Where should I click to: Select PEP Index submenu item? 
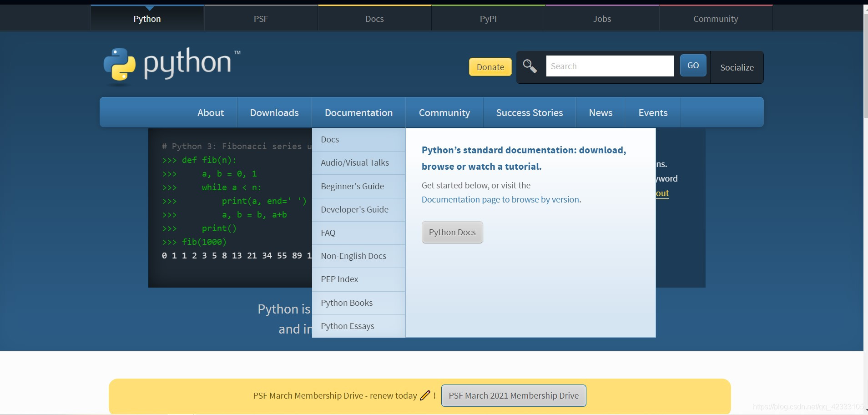[x=358, y=279]
